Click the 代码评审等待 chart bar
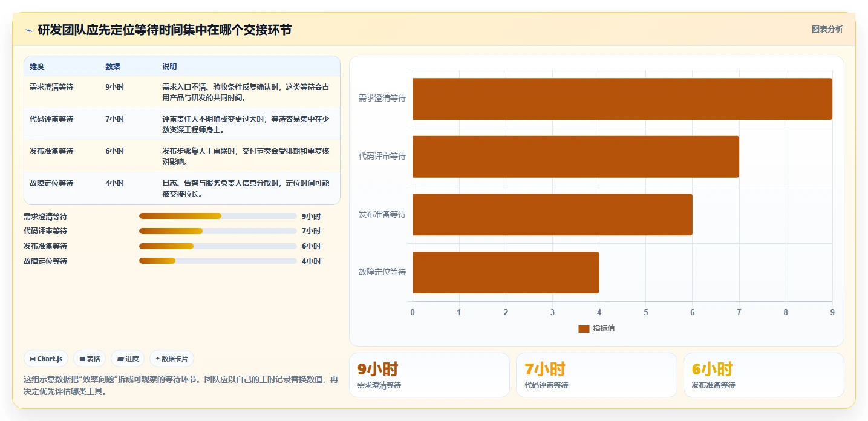The image size is (868, 421). pyautogui.click(x=576, y=157)
